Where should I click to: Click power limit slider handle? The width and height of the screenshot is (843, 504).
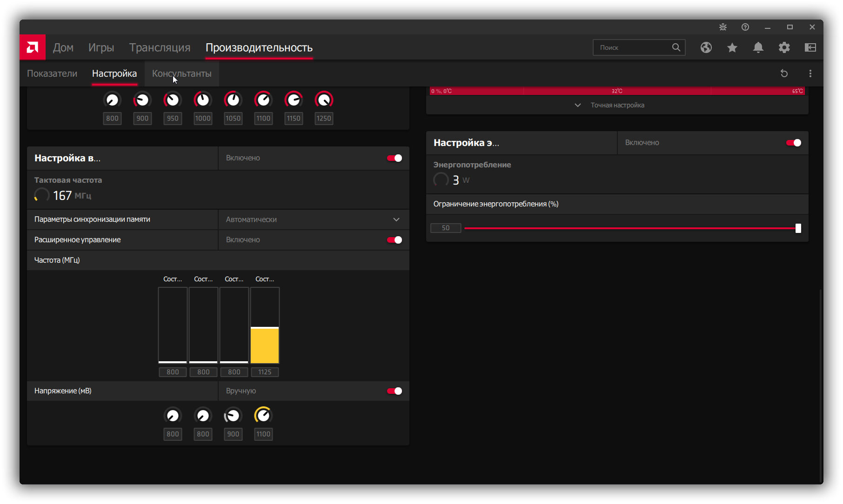click(x=798, y=228)
